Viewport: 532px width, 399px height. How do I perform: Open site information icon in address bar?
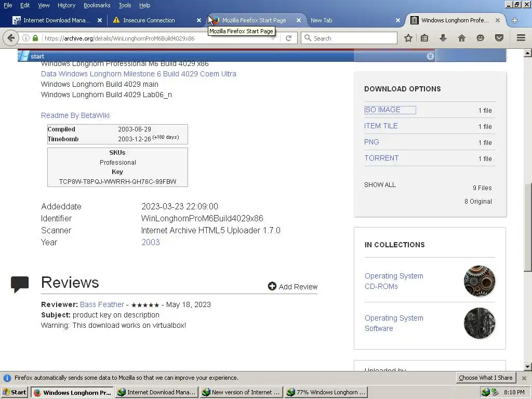(x=26, y=38)
